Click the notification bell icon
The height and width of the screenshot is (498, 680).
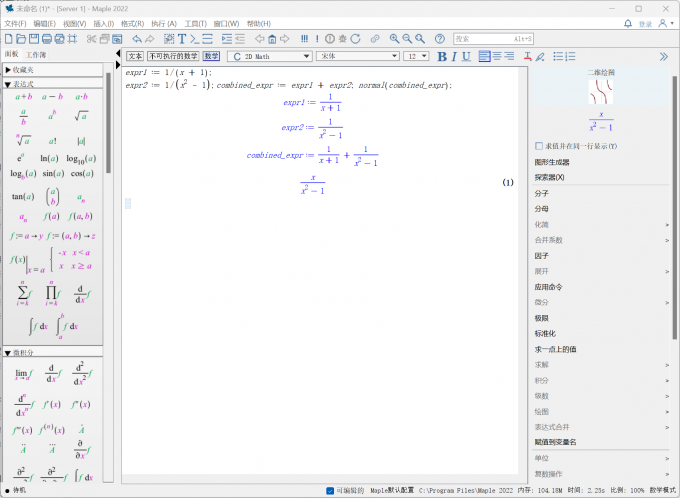pyautogui.click(x=627, y=23)
